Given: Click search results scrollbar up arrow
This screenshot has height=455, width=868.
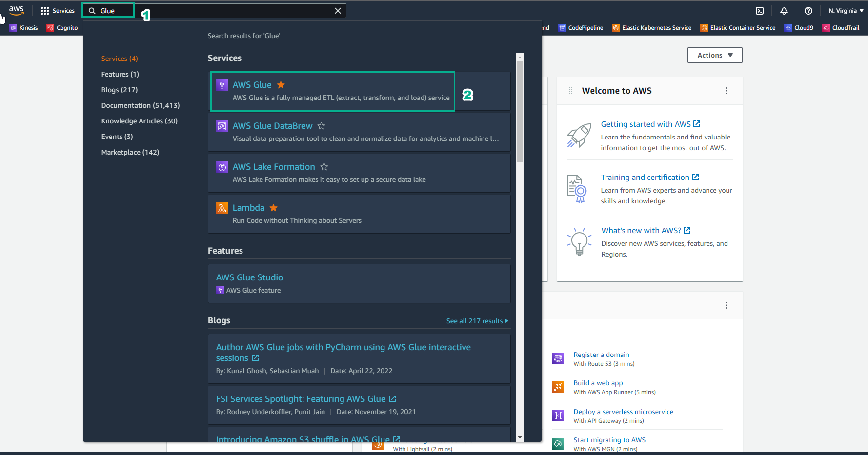Looking at the screenshot, I should (x=520, y=56).
